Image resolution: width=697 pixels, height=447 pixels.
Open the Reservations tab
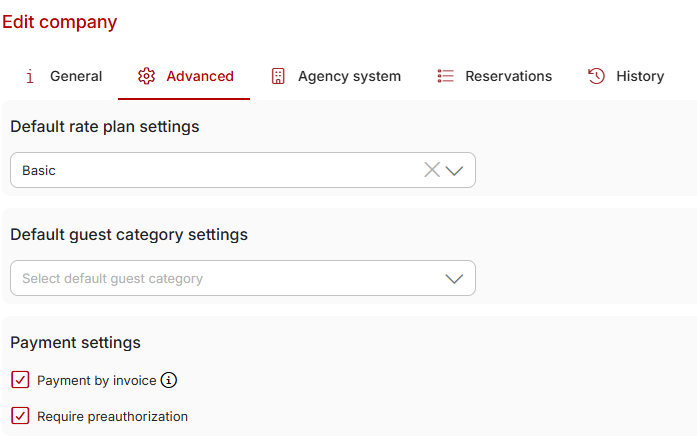(508, 76)
